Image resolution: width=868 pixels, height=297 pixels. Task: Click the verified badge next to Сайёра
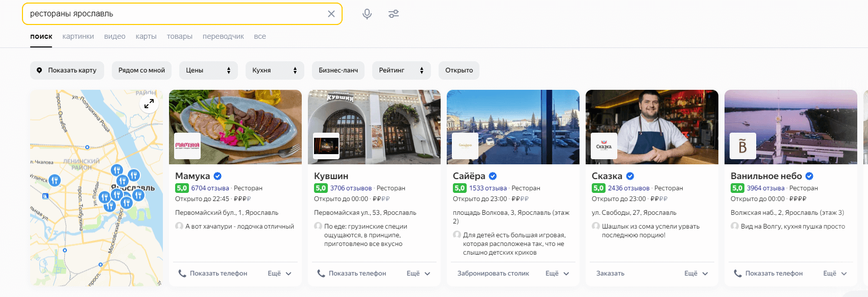[x=493, y=176]
